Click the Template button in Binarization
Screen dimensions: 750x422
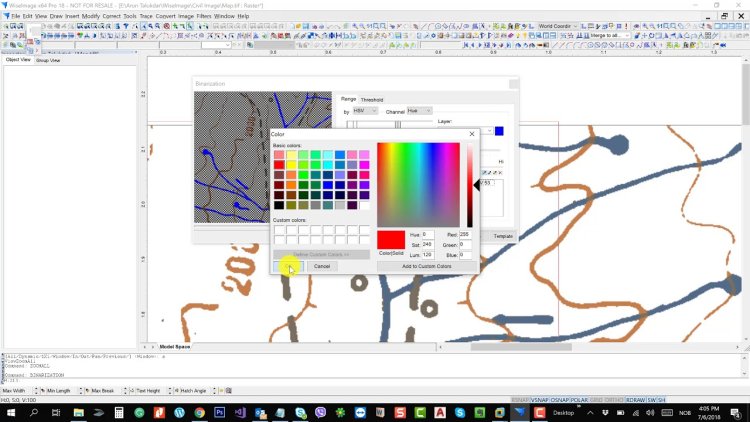coord(503,236)
